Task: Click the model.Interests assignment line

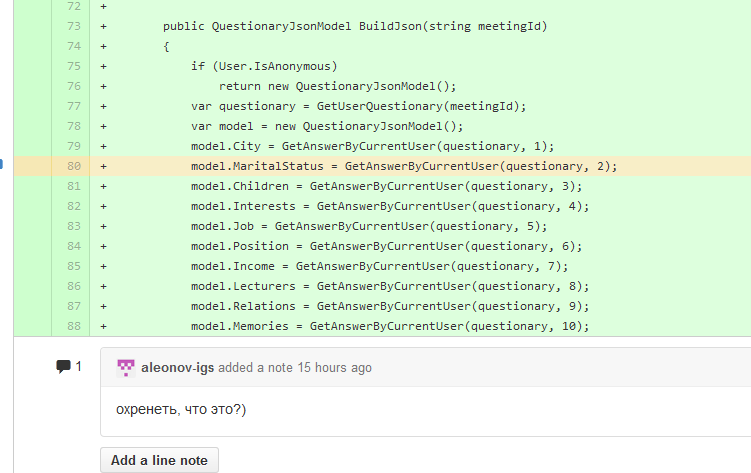Action: (x=390, y=206)
